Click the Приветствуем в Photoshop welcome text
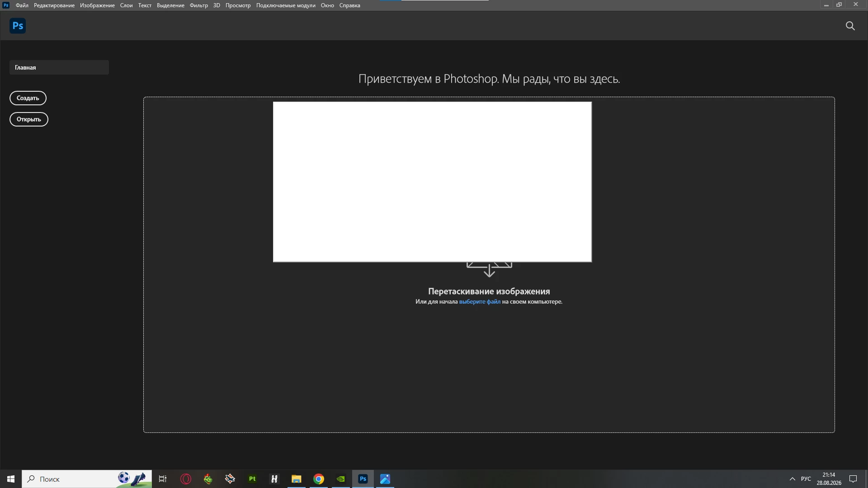Image resolution: width=868 pixels, height=488 pixels. [x=489, y=79]
